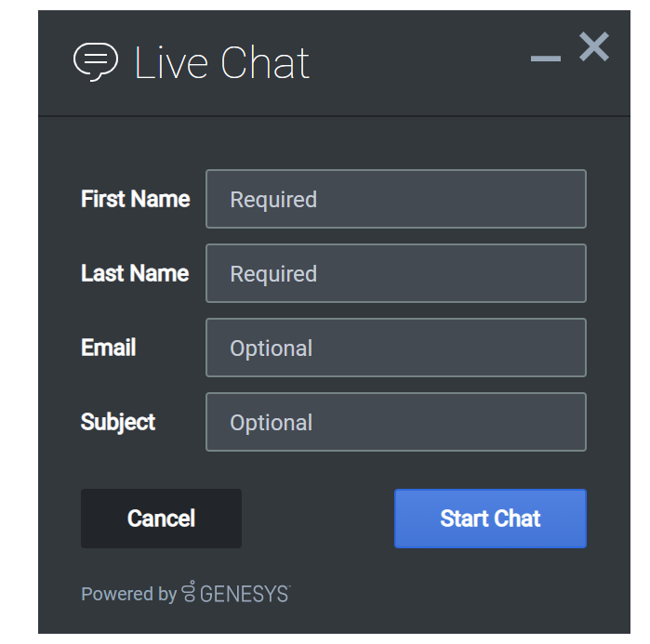Click the Last Name label
Image resolution: width=650 pixels, height=644 pixels.
(135, 273)
